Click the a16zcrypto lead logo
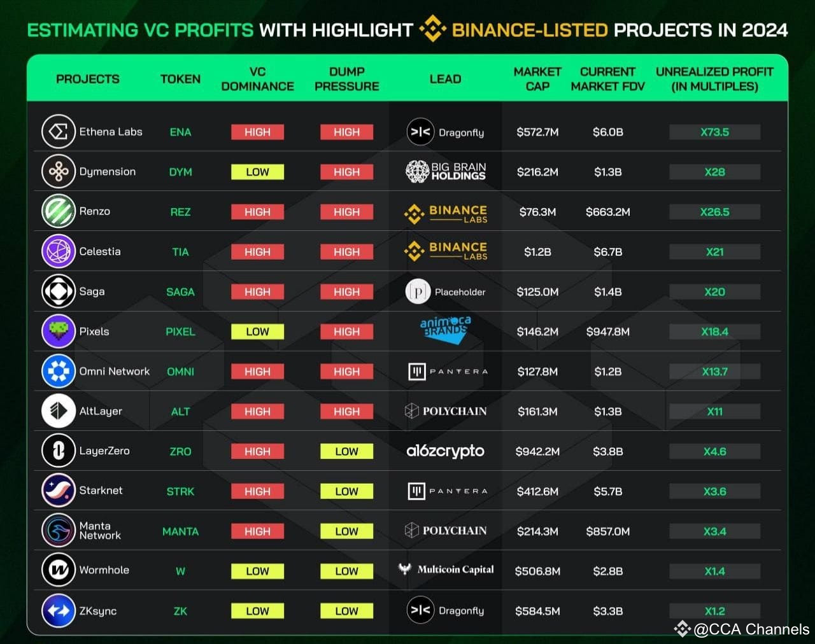Viewport: 815px width, 644px height. 445,451
